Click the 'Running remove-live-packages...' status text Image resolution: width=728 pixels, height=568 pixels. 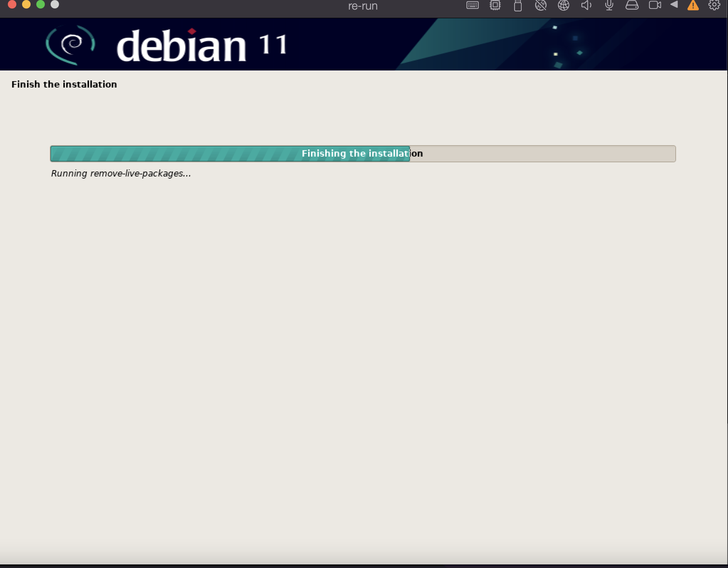pyautogui.click(x=121, y=174)
